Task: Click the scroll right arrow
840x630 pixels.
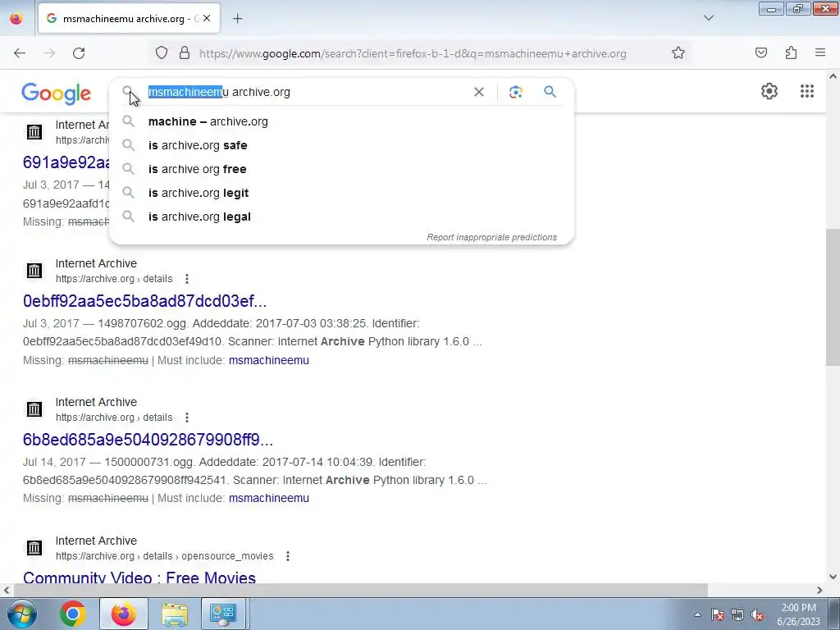Action: (819, 590)
